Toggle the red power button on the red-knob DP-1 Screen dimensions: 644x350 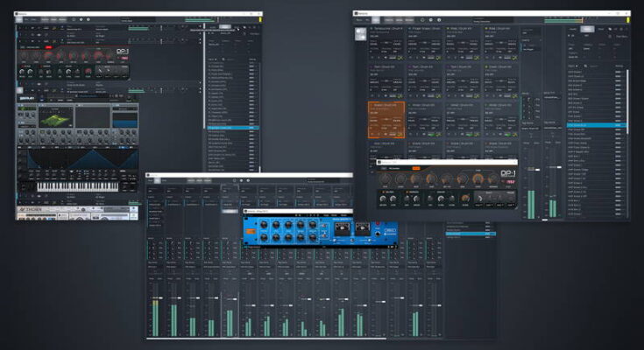[48, 48]
